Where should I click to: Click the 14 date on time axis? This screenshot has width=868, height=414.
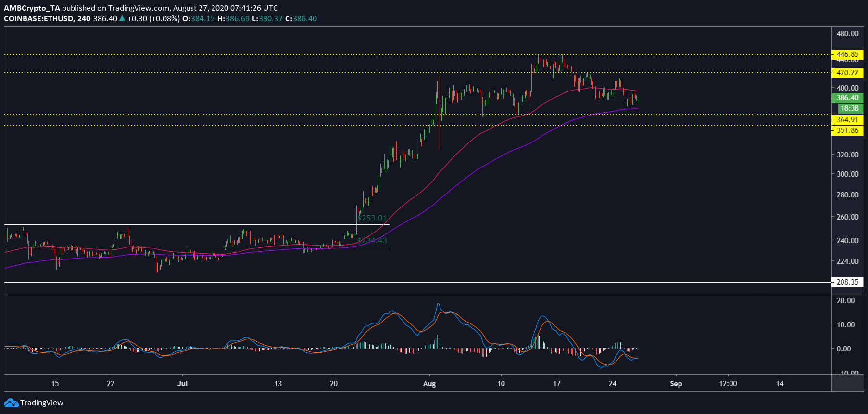[x=780, y=384]
